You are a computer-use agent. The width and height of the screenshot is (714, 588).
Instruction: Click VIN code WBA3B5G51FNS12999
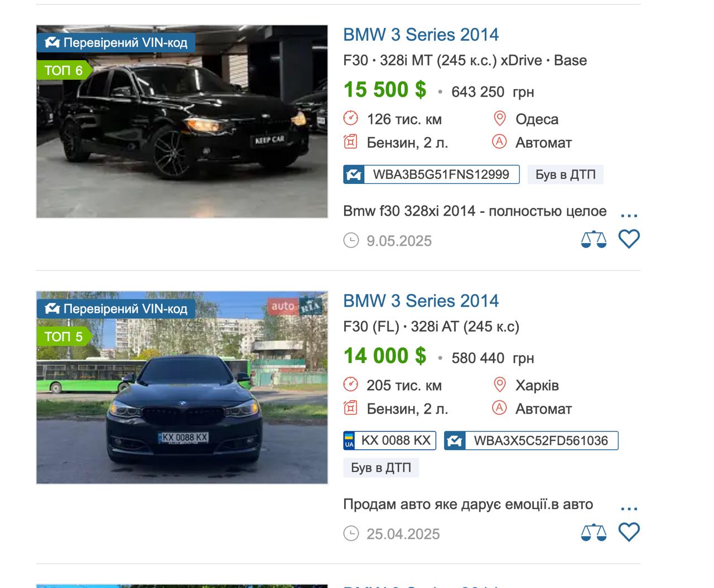[431, 174]
